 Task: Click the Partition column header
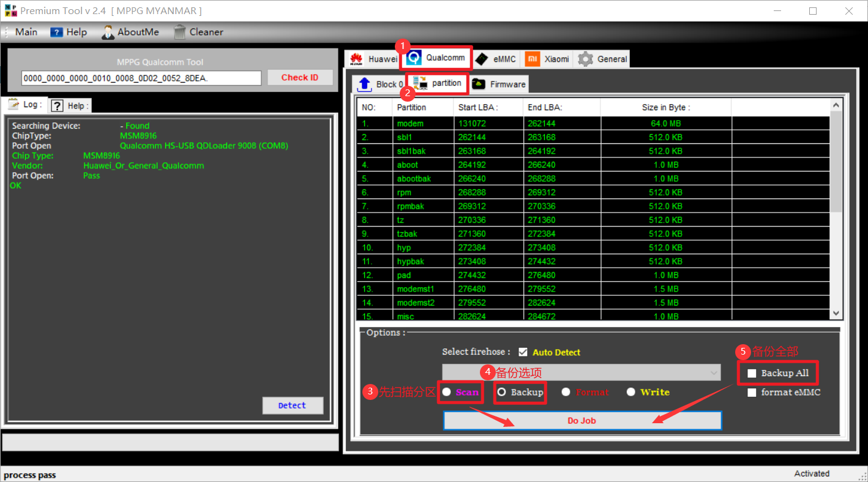[x=423, y=107]
